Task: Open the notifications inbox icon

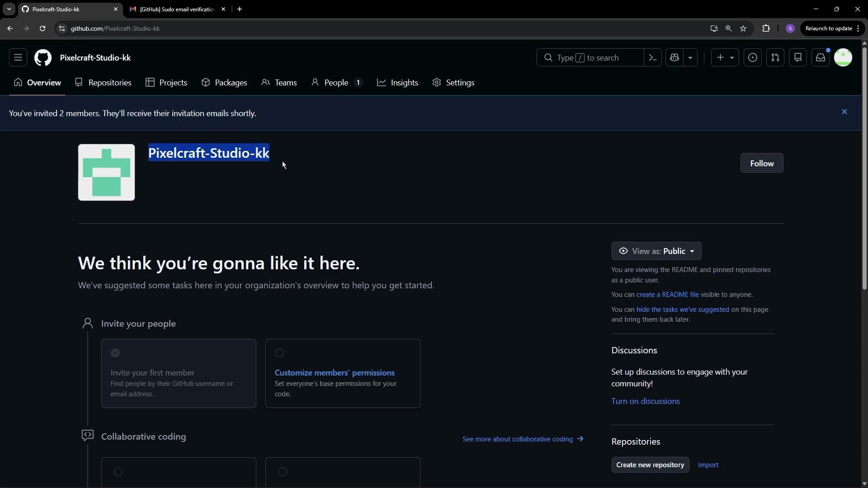Action: tap(821, 58)
